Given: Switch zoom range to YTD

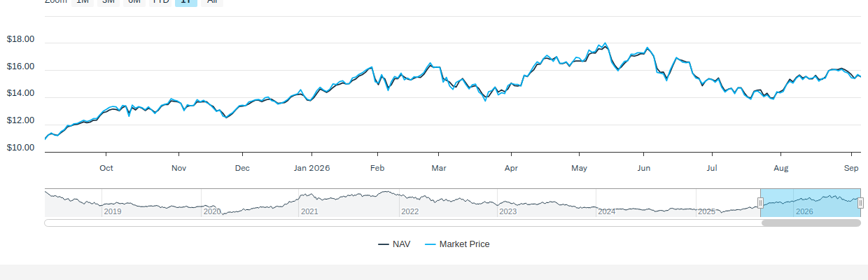Looking at the screenshot, I should [161, 2].
